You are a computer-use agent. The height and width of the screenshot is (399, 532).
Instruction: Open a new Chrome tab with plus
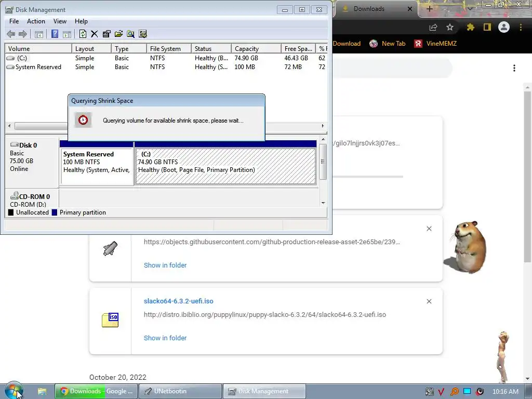tap(429, 9)
